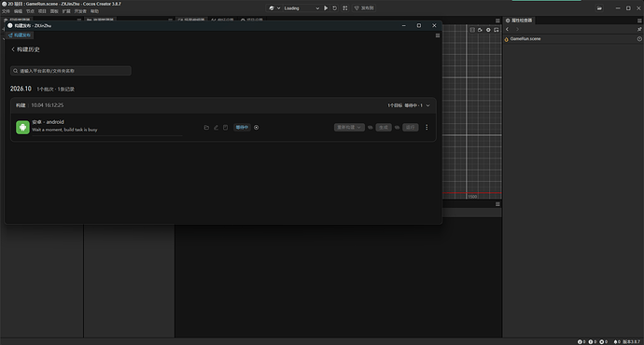Click the help icon beside GameRun.scene

coord(639,39)
